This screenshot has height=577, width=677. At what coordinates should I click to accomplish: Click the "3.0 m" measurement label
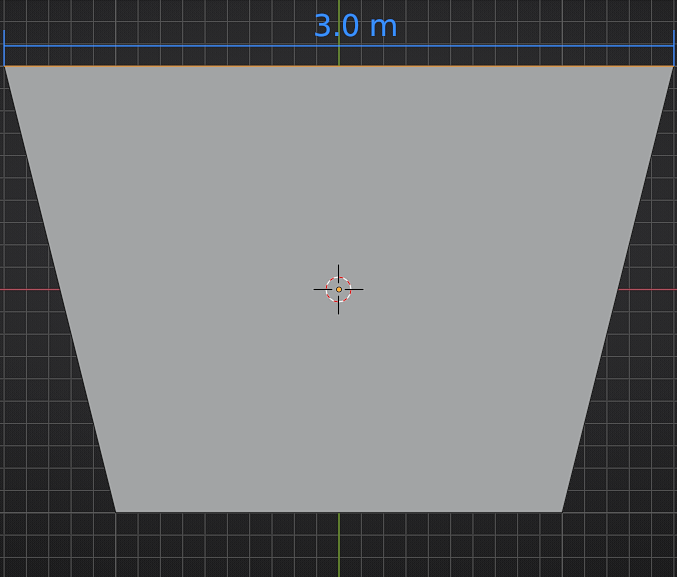click(355, 26)
